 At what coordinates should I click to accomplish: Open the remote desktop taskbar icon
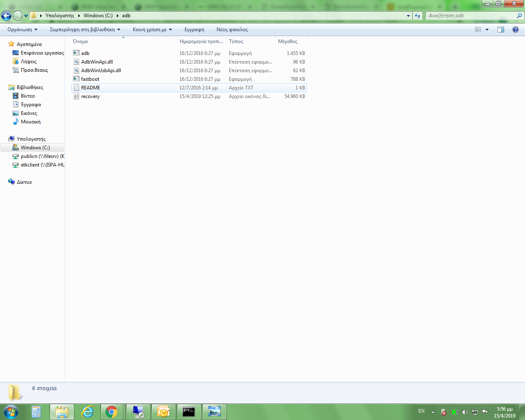pyautogui.click(x=138, y=412)
